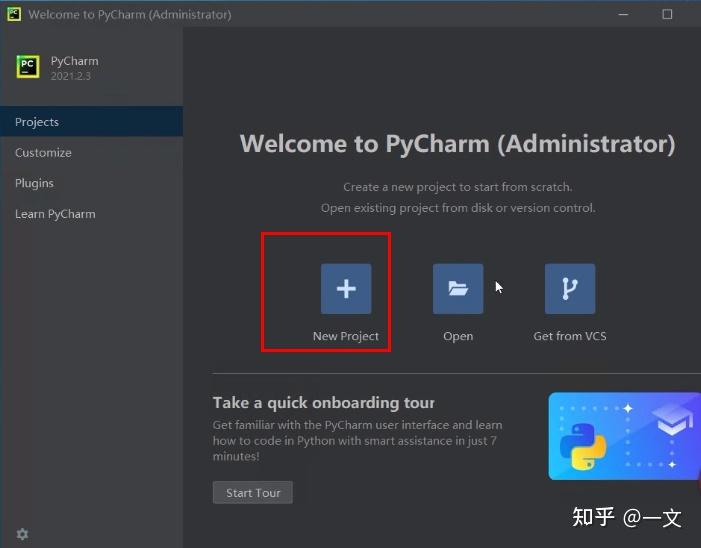Screen dimensions: 701x548
Task: Click 'Take a quick onboarding tour' heading
Action: pos(324,403)
